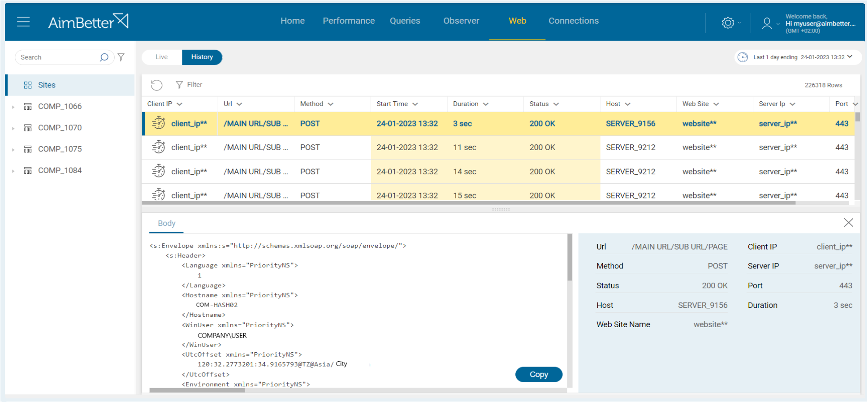The image size is (868, 402).
Task: Click the stopwatch icon in the 3 sec row
Action: 158,123
